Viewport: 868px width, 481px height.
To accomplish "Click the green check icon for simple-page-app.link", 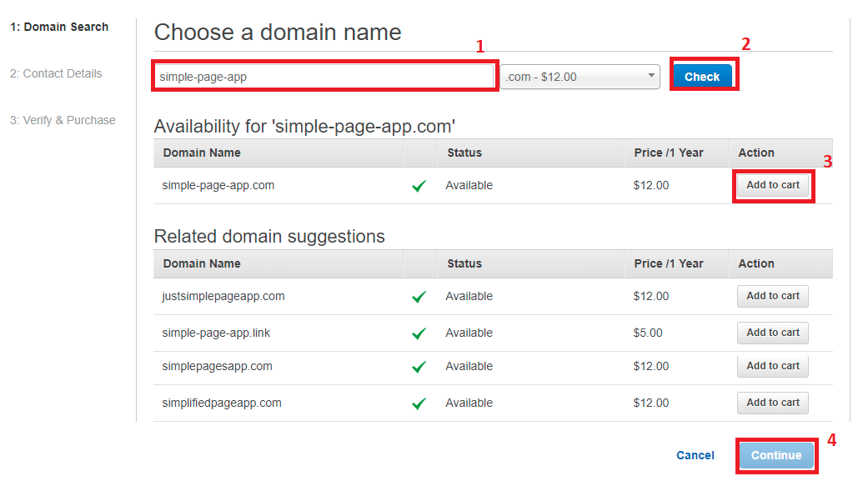I will (x=419, y=333).
